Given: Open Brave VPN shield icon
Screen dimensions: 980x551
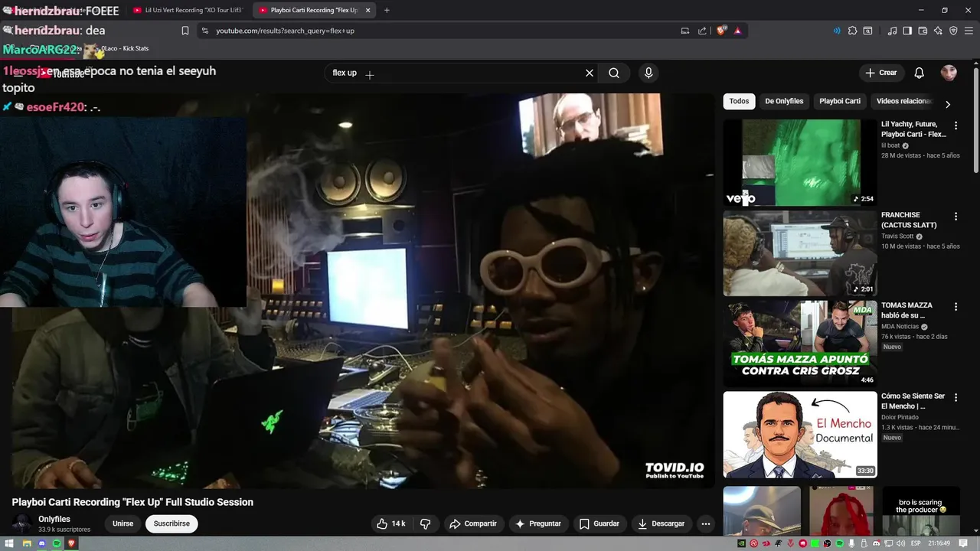Looking at the screenshot, I should 953,31.
